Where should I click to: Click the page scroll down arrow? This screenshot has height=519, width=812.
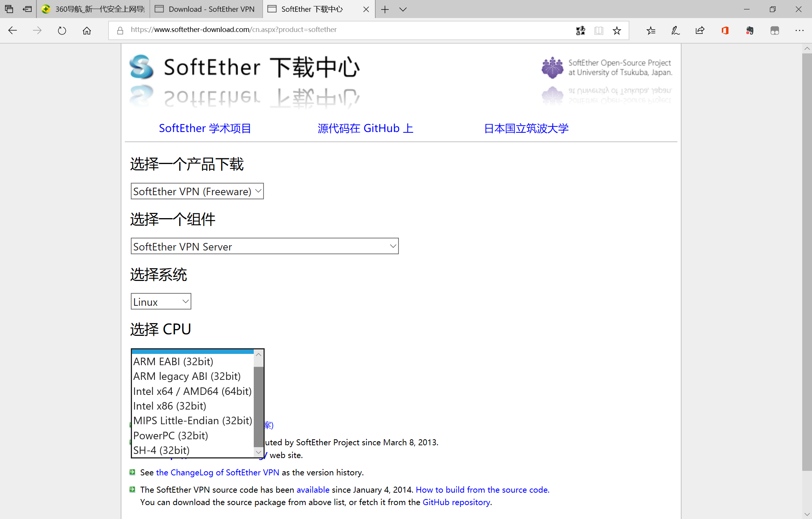pyautogui.click(x=807, y=514)
